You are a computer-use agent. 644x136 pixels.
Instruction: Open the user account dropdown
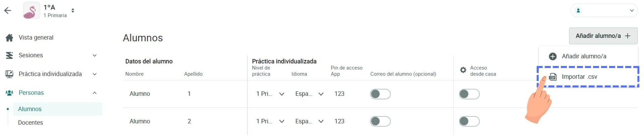604,10
